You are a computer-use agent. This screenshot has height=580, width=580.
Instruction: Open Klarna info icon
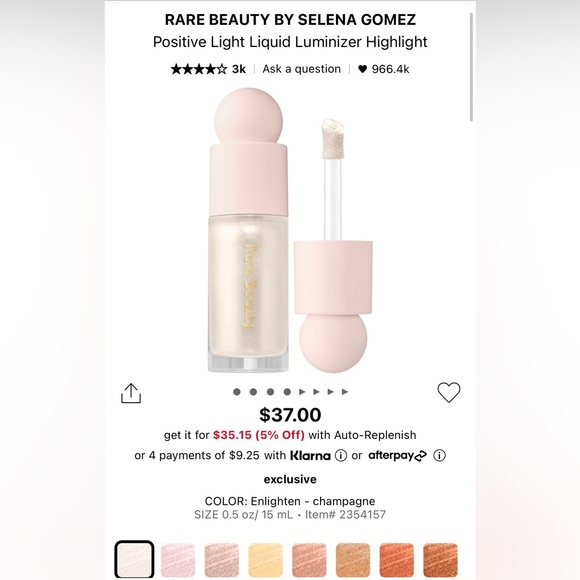[341, 455]
